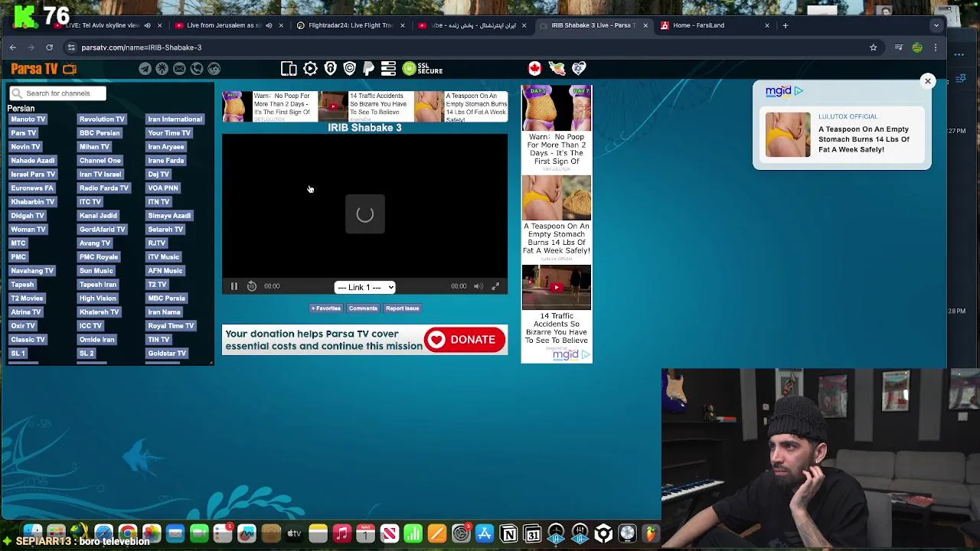This screenshot has width=980, height=551.
Task: Go back using browser back arrow
Action: click(x=13, y=47)
